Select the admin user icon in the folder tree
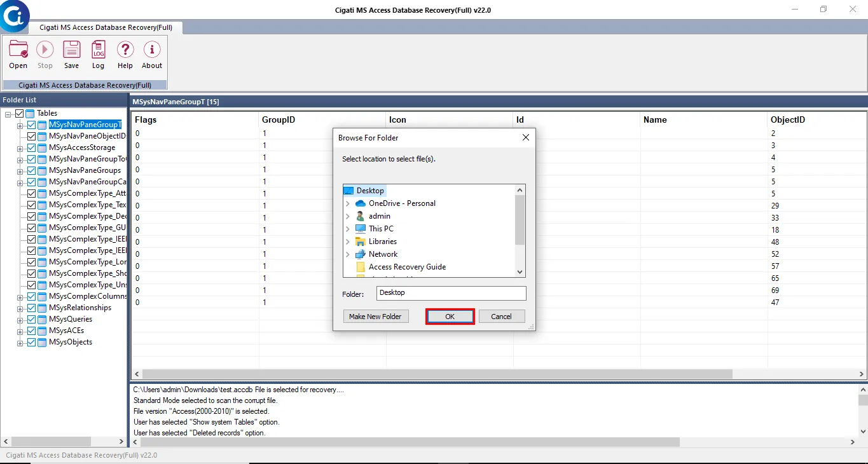Image resolution: width=868 pixels, height=464 pixels. (x=361, y=216)
